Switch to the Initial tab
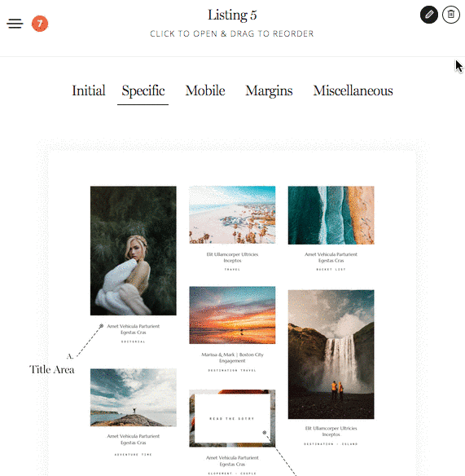Screen dimensions: 465x476 point(89,90)
